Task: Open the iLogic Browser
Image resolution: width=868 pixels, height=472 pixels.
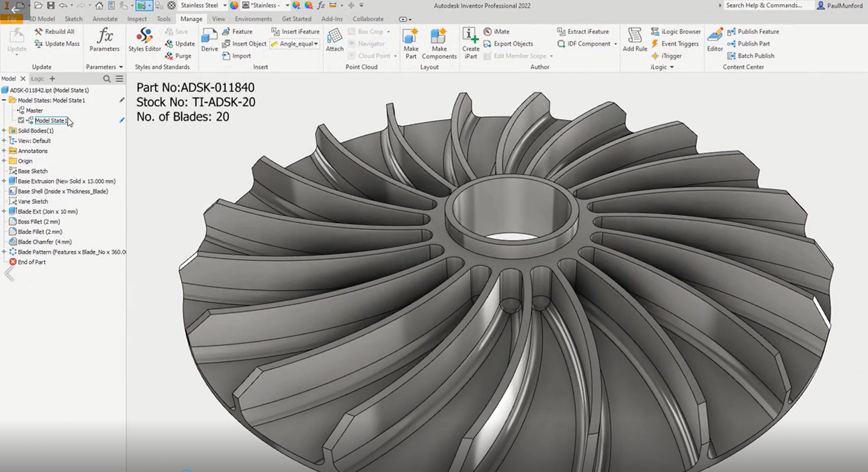Action: point(676,31)
